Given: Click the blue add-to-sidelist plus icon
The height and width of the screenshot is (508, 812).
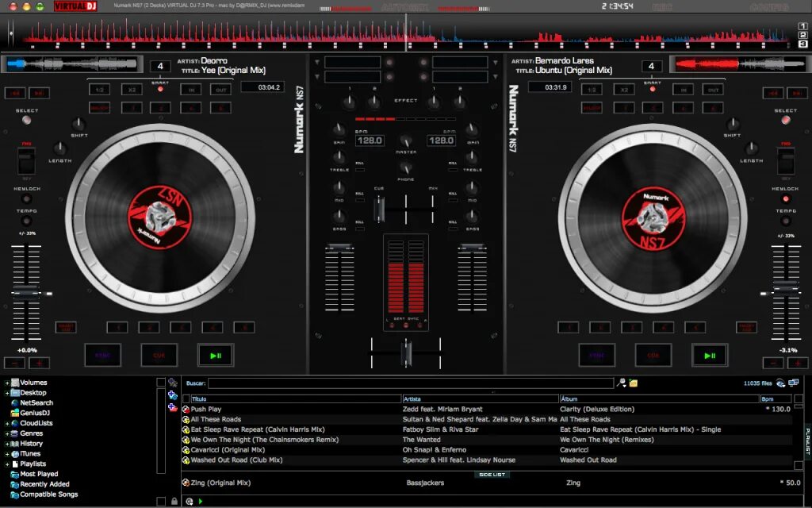Looking at the screenshot, I should pos(172,395).
